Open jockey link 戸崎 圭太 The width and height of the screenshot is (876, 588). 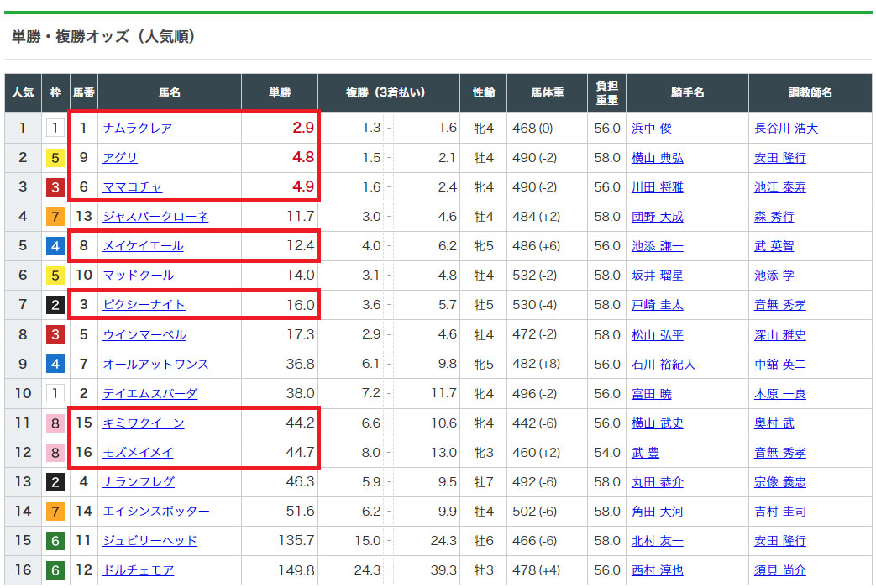pos(658,305)
